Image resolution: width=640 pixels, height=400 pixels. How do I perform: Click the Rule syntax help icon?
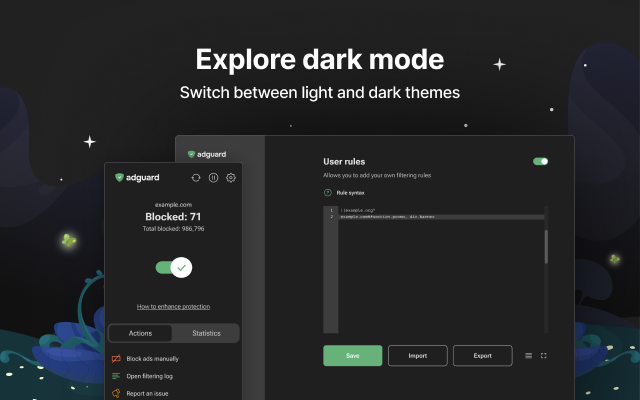click(328, 193)
